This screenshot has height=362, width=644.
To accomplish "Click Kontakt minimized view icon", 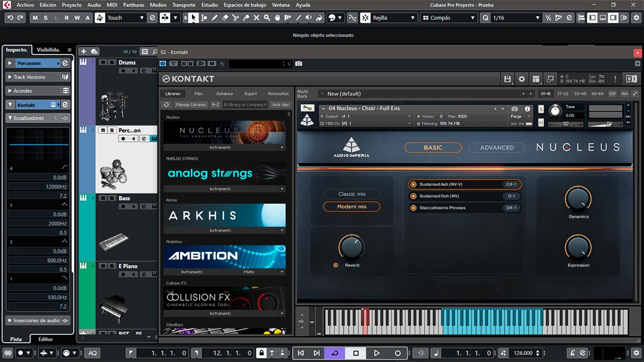I will 550,79.
